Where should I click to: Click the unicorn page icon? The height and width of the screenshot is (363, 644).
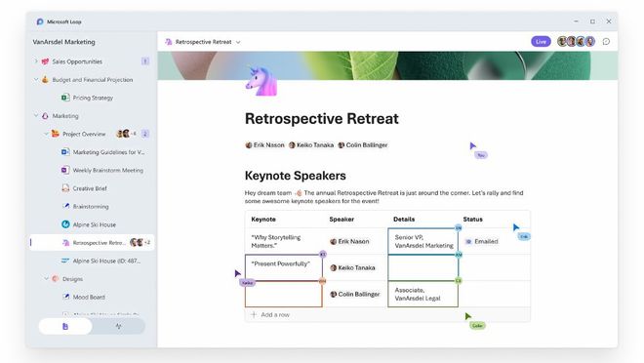(262, 81)
